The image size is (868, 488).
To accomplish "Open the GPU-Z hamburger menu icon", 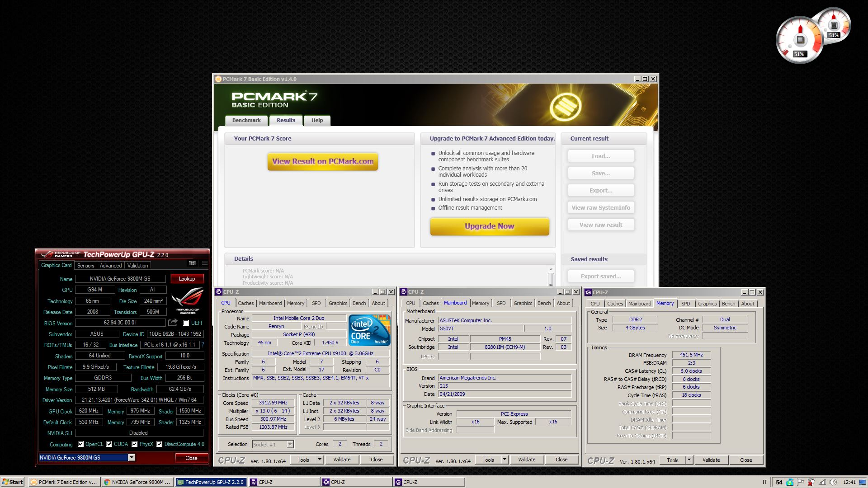I will click(x=204, y=263).
